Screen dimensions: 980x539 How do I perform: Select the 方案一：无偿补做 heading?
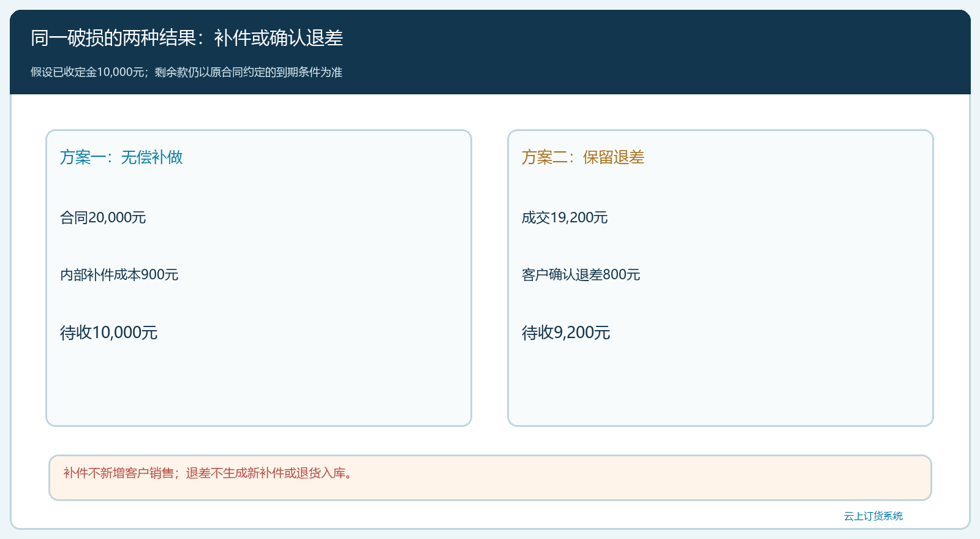tap(121, 157)
